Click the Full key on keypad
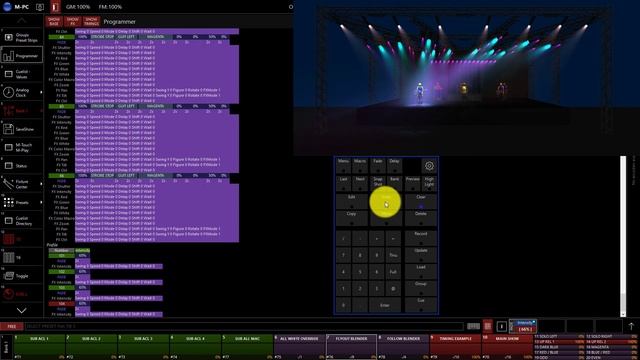 pyautogui.click(x=393, y=272)
